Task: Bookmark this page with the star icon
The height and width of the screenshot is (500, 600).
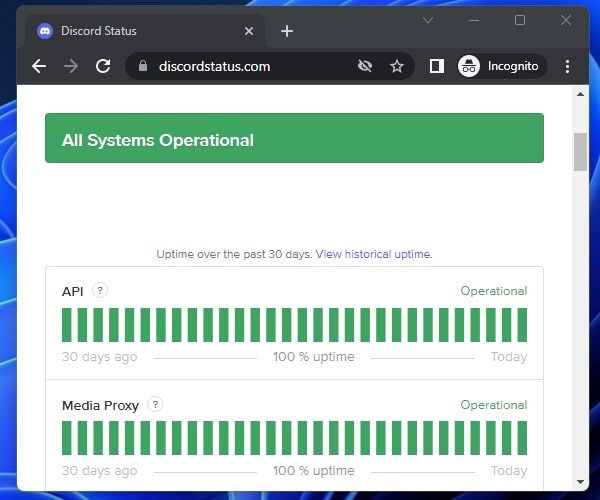Action: coord(397,66)
